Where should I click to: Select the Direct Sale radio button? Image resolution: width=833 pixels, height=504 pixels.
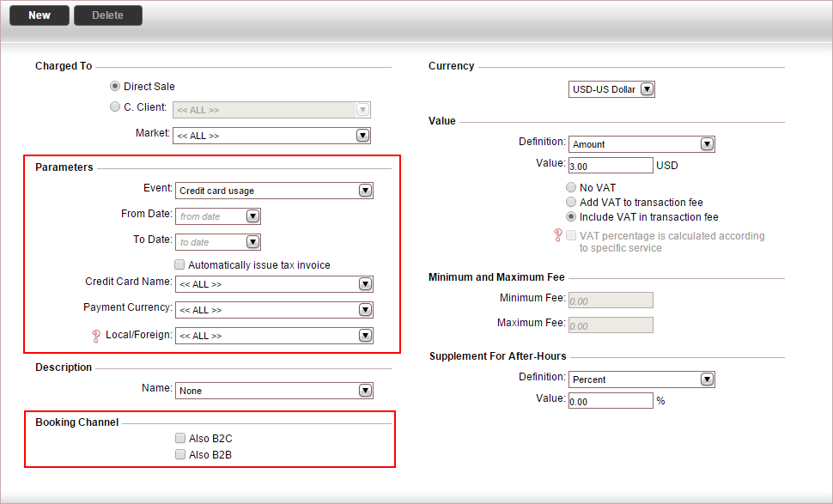(115, 86)
